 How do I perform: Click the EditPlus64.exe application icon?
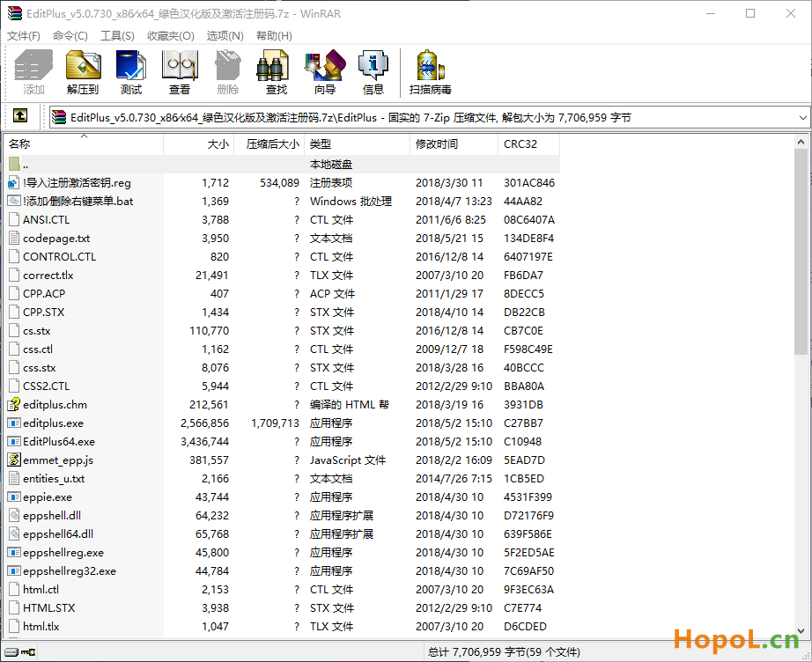[14, 442]
